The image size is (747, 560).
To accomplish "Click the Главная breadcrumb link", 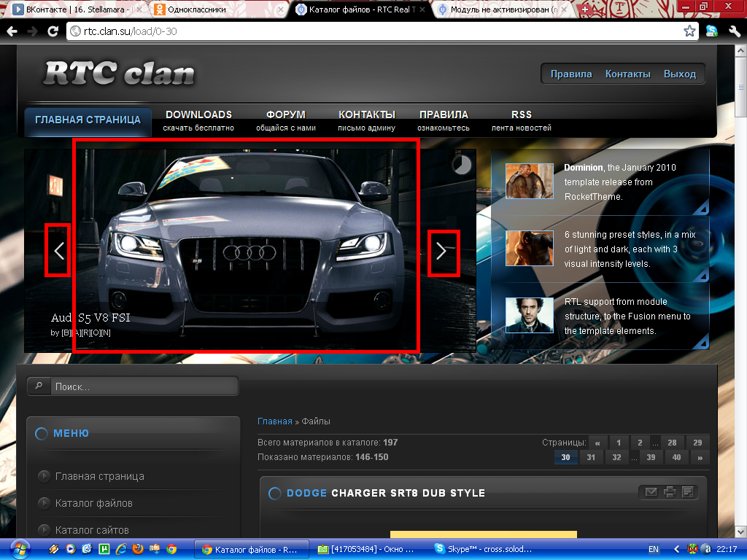I will (x=275, y=421).
